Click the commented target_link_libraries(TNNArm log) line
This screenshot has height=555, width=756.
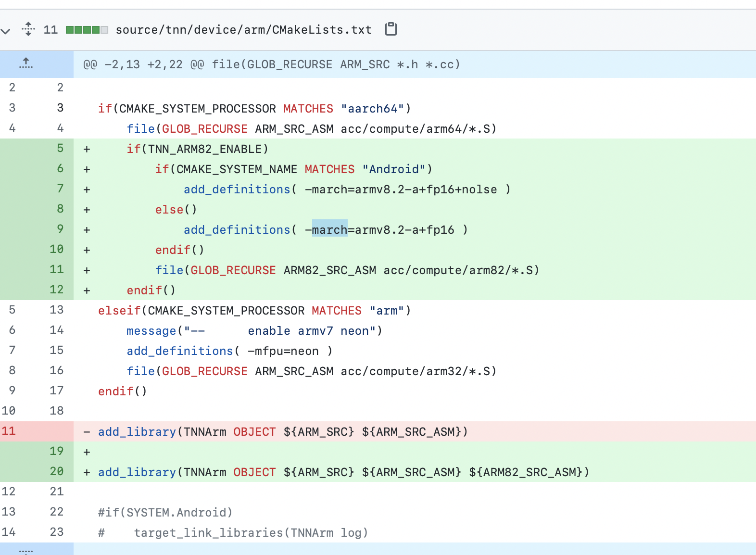pyautogui.click(x=233, y=533)
